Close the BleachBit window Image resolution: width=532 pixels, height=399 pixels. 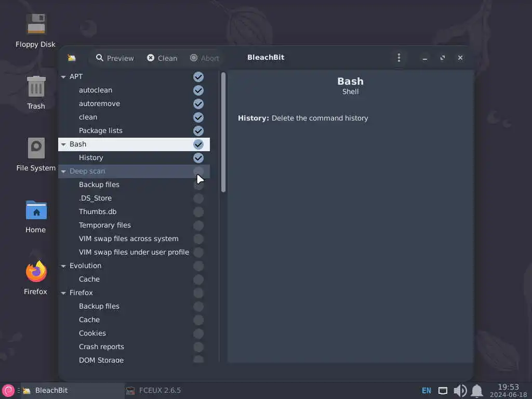(x=460, y=58)
